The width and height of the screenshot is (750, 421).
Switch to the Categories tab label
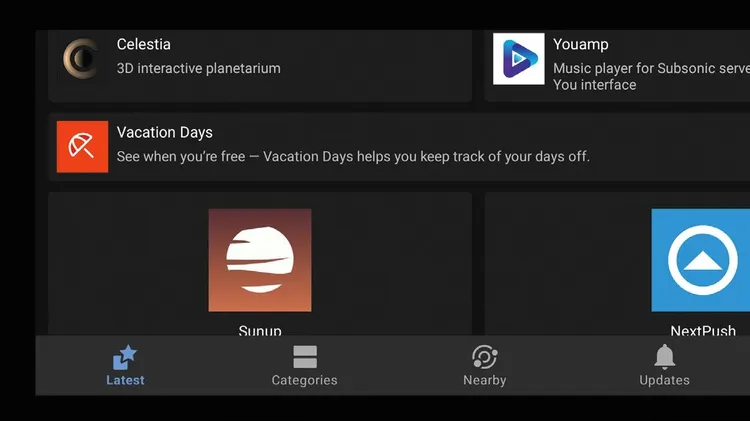[x=305, y=380]
